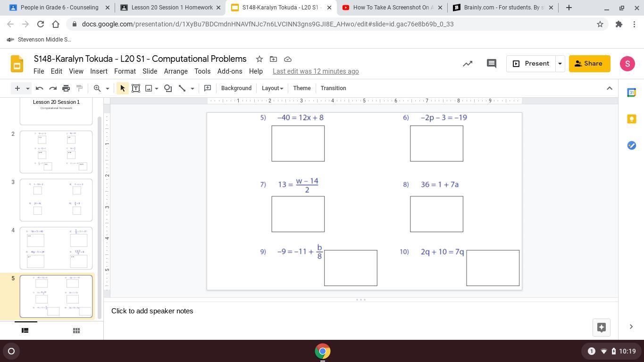The height and width of the screenshot is (362, 644).
Task: Switch to grid view
Action: [x=76, y=330]
